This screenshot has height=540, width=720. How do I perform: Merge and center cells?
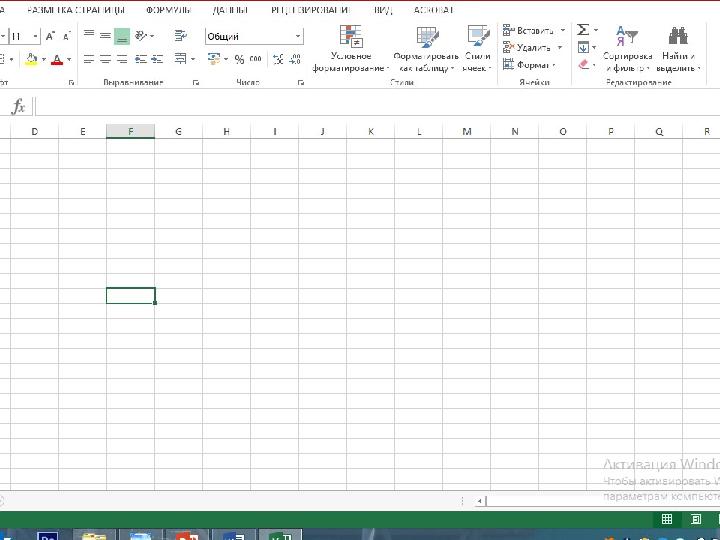[x=180, y=59]
